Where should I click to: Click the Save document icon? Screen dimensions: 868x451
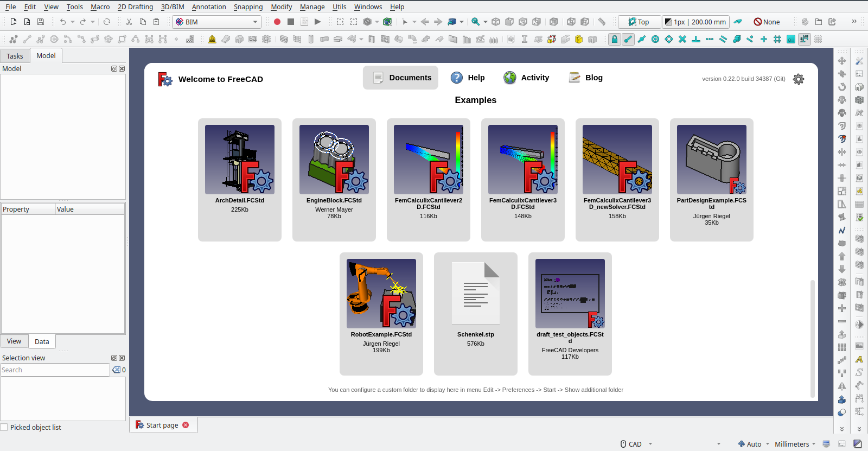coord(41,22)
